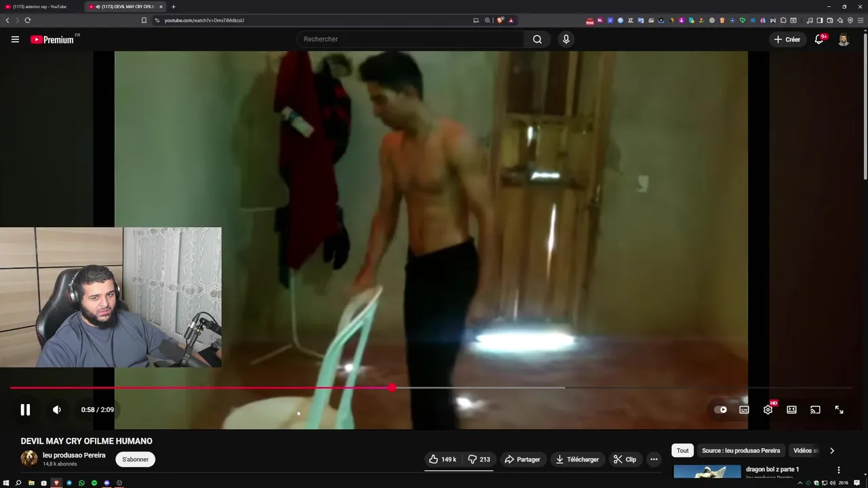Viewport: 868px width, 488px height.
Task: Enter fullscreen mode
Action: 839,409
